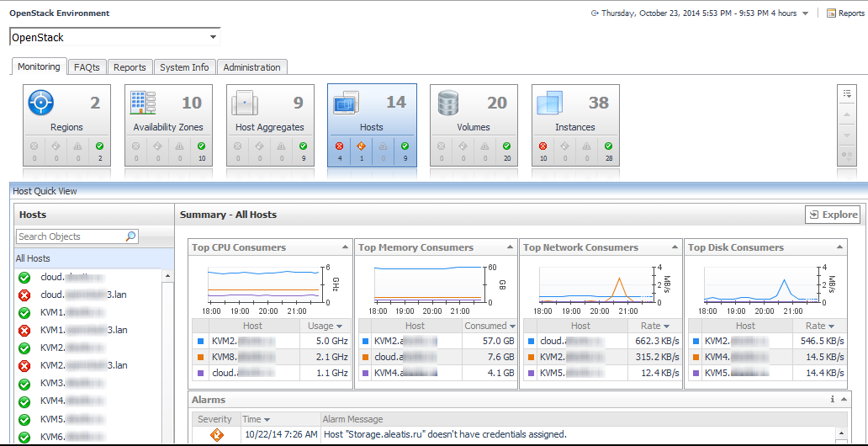
Task: Click the hosts list scrollbar up arrow
Action: (167, 276)
